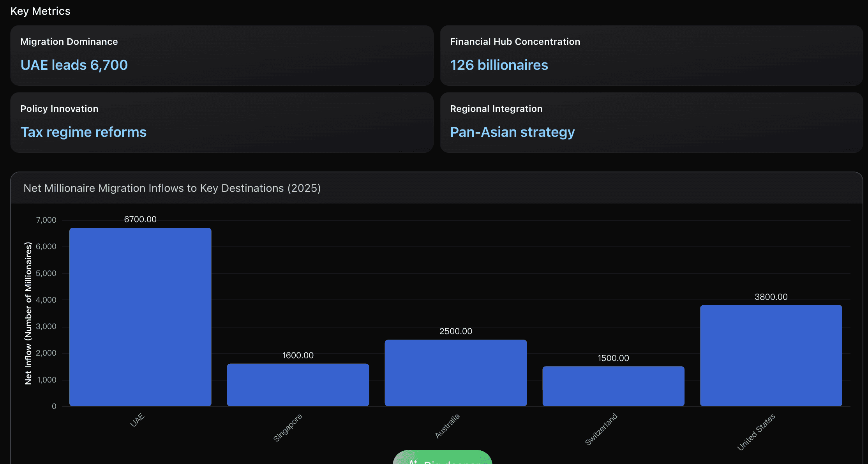The width and height of the screenshot is (868, 464).
Task: Click 'Pan-Asian strategy' text
Action: (x=512, y=132)
